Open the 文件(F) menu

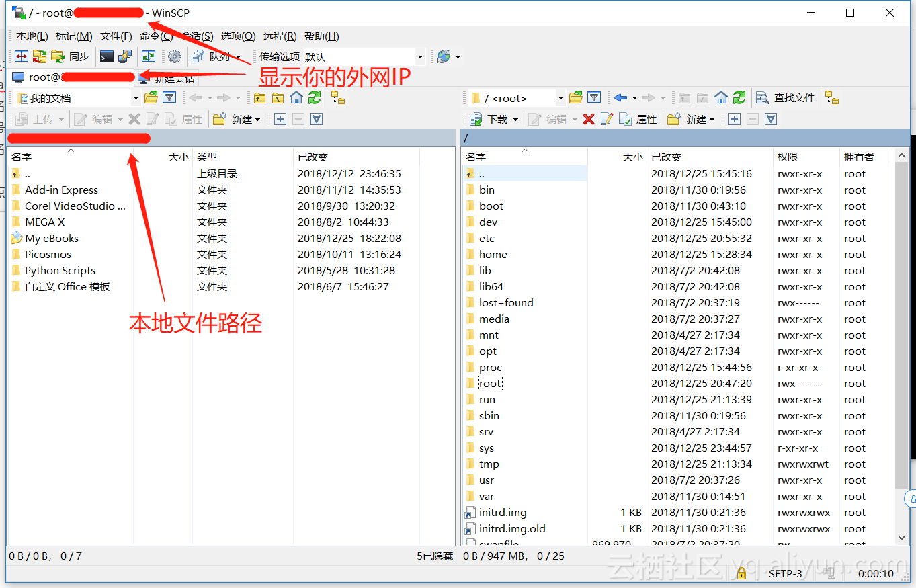[x=116, y=36]
